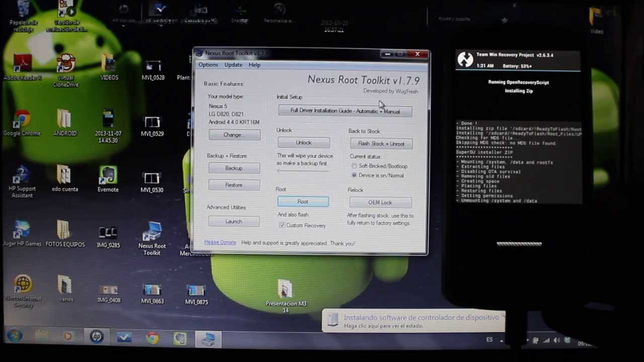Select the Adobe Reader X desktop icon
The image size is (644, 362).
point(22,68)
